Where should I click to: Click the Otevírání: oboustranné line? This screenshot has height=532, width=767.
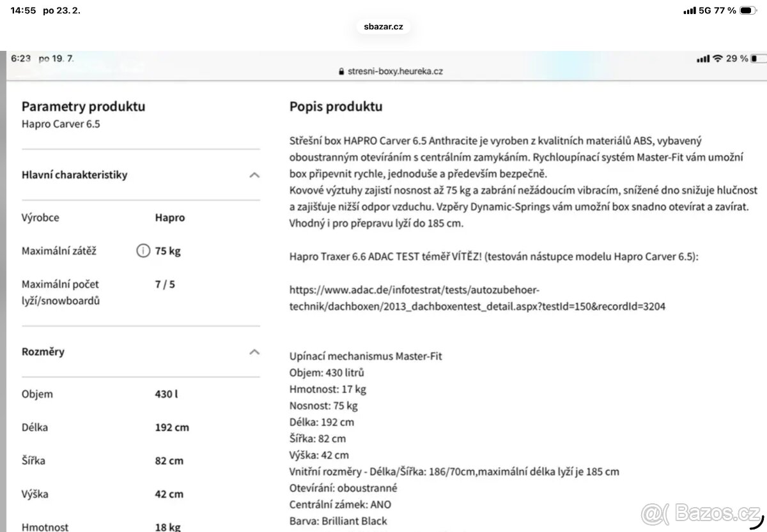343,488
